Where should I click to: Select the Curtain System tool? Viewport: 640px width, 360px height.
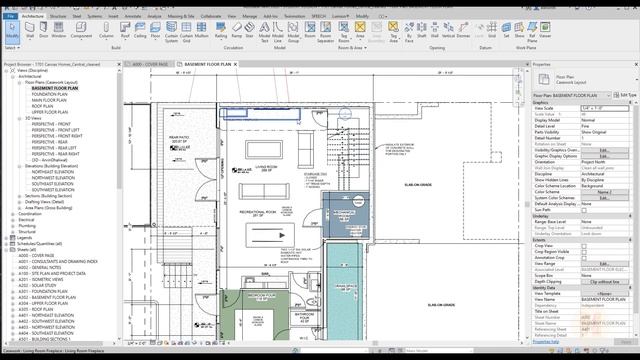171,33
